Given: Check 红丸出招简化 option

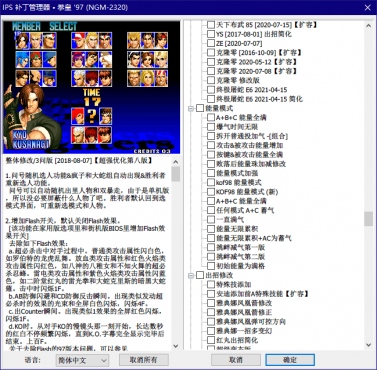Looking at the screenshot, I should [x=211, y=340].
